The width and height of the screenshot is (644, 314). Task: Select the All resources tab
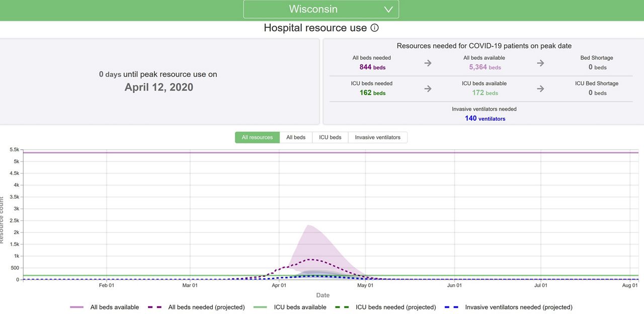pos(257,137)
